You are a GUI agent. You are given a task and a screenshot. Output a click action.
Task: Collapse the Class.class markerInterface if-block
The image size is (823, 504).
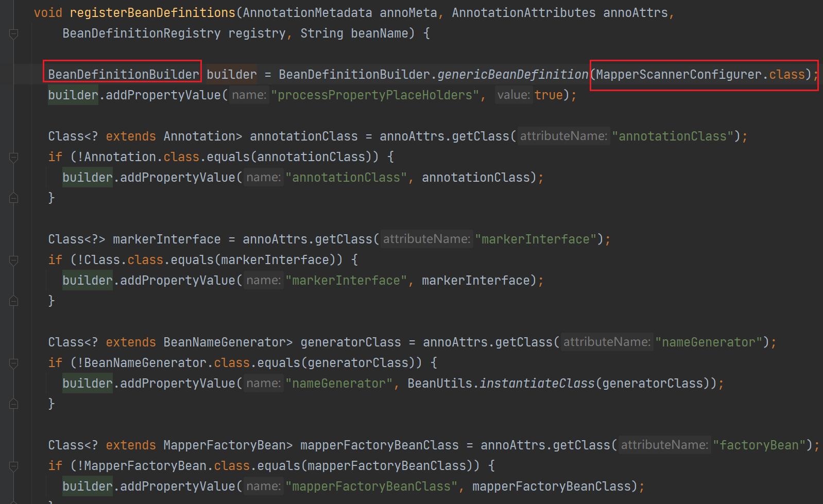point(14,260)
